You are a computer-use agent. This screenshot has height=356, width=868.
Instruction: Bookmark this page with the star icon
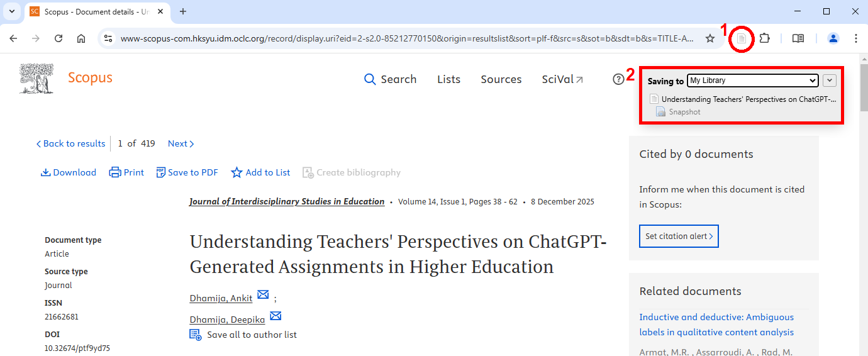710,38
